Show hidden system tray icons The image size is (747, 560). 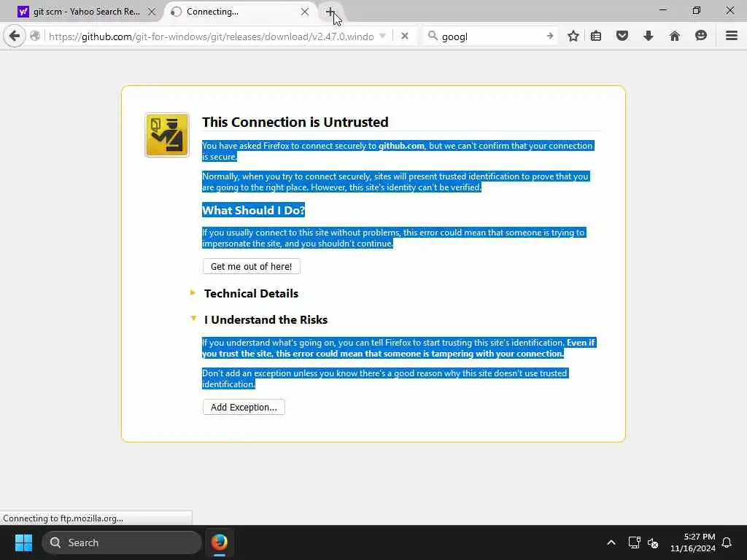(611, 542)
